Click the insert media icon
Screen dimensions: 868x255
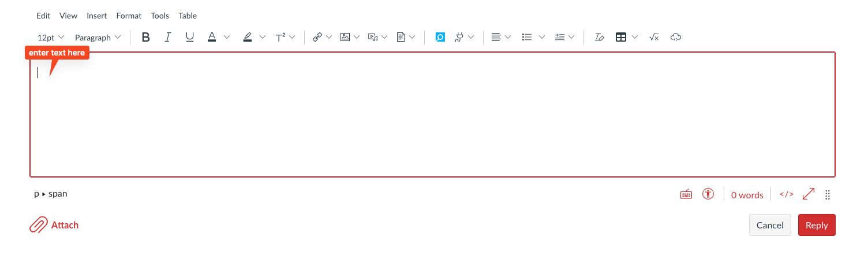click(373, 38)
